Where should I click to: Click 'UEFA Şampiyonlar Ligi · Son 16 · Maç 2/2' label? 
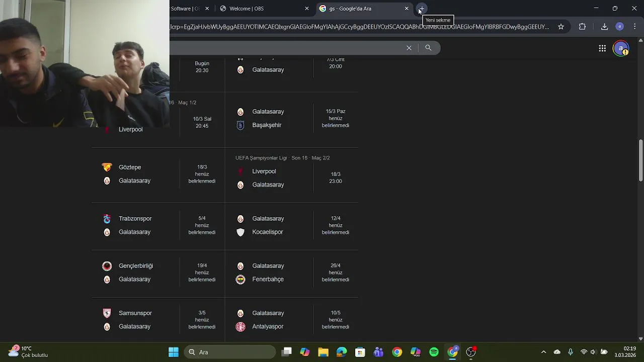tap(283, 158)
